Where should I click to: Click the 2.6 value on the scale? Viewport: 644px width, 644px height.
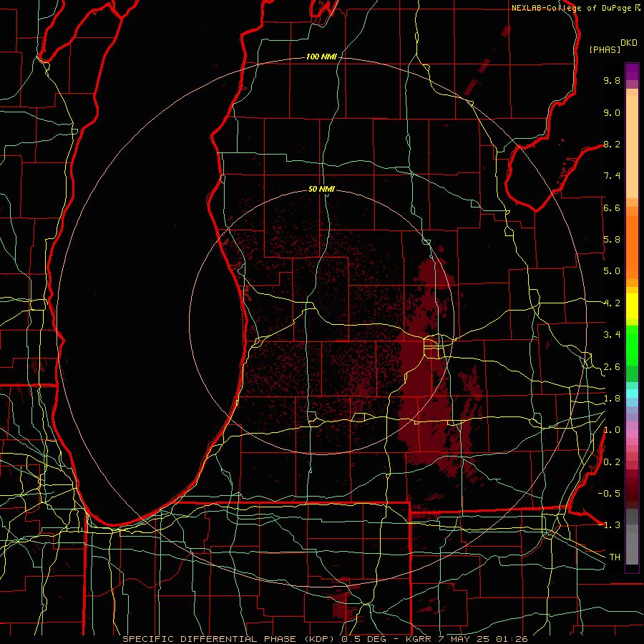click(x=612, y=367)
